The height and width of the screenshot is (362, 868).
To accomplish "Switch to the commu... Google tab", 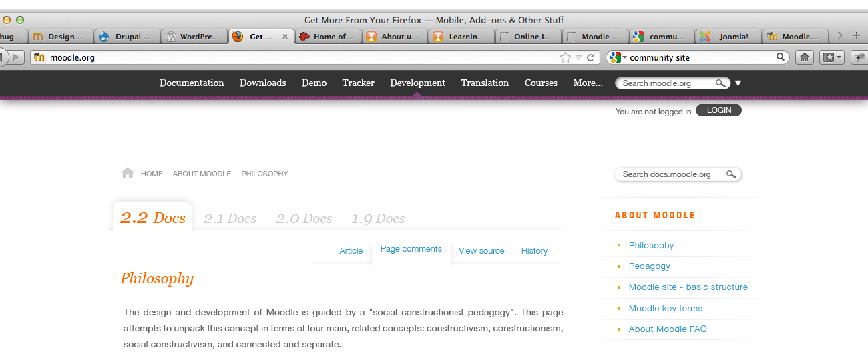I will (x=662, y=37).
